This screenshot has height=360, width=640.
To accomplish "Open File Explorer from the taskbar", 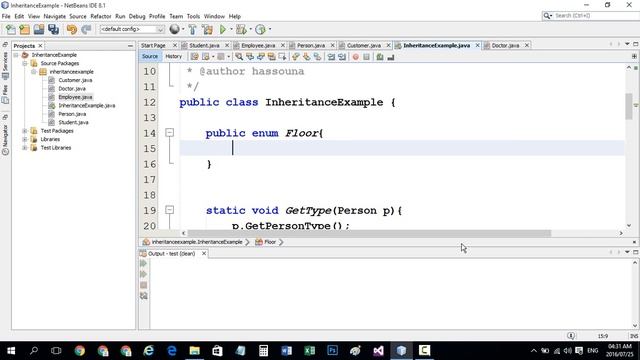I will pos(195,351).
